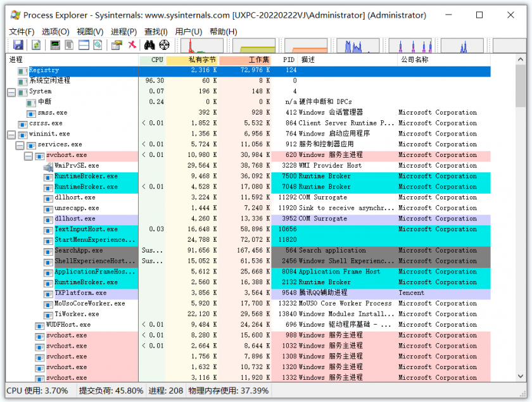Click the WmiPrvSE.exe process icon

(48, 166)
